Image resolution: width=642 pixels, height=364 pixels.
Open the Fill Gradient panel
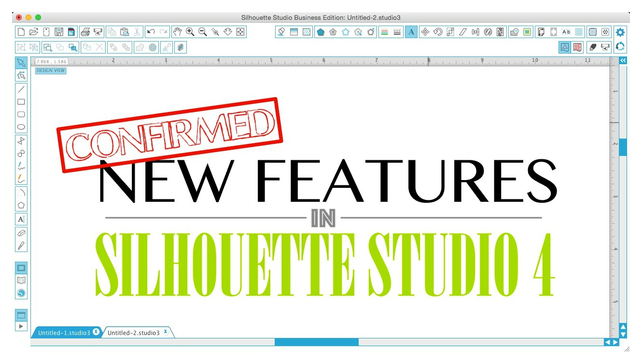[x=294, y=32]
